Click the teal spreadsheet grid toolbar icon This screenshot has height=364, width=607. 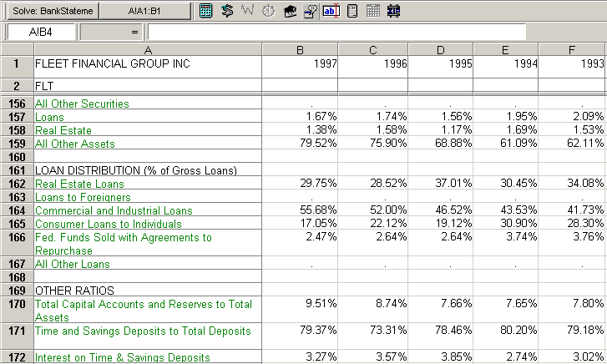point(206,12)
